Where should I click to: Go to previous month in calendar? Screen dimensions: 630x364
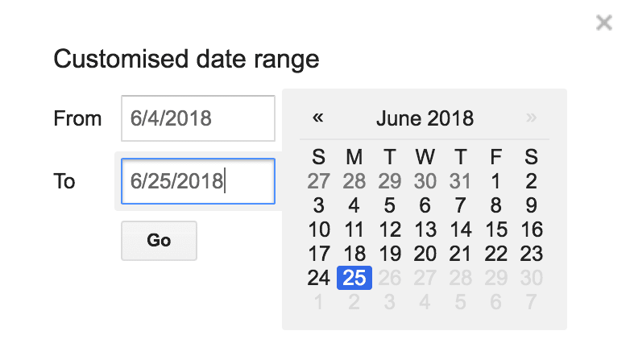click(318, 118)
